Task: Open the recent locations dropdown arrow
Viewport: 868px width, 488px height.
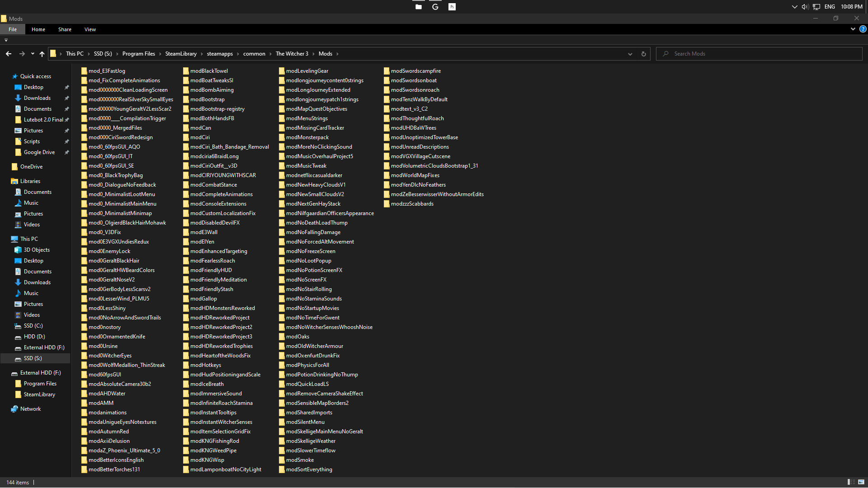Action: [x=33, y=54]
